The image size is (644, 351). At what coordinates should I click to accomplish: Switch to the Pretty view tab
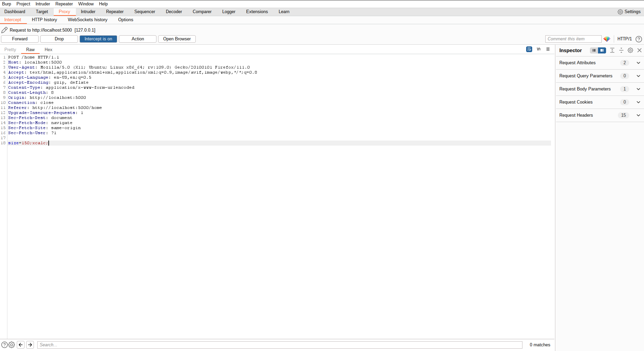pos(10,50)
